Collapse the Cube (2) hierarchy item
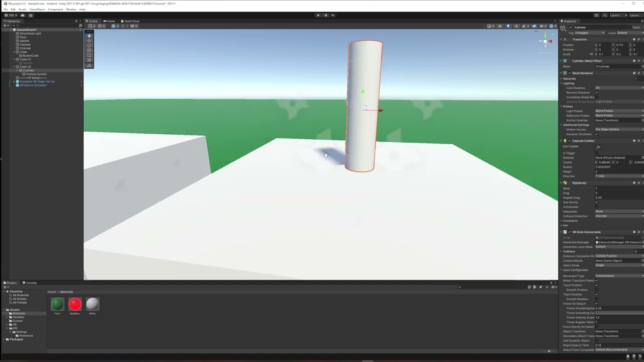The height and width of the screenshot is (362, 644). pyautogui.click(x=15, y=67)
